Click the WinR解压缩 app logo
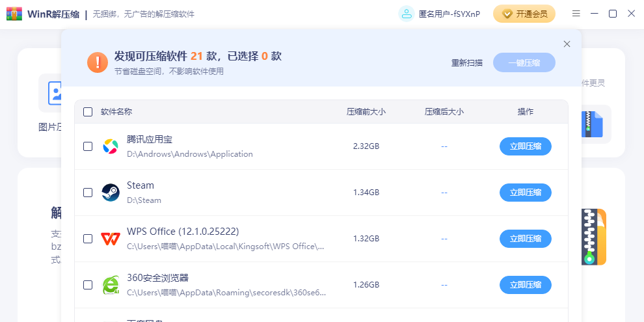 click(14, 14)
